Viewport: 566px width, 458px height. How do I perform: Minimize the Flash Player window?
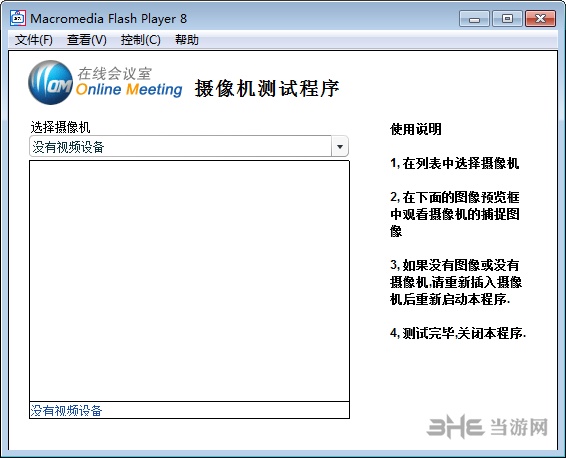coord(474,19)
